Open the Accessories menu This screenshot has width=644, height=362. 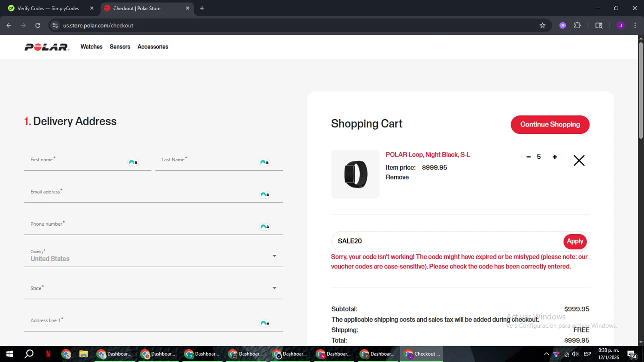153,47
